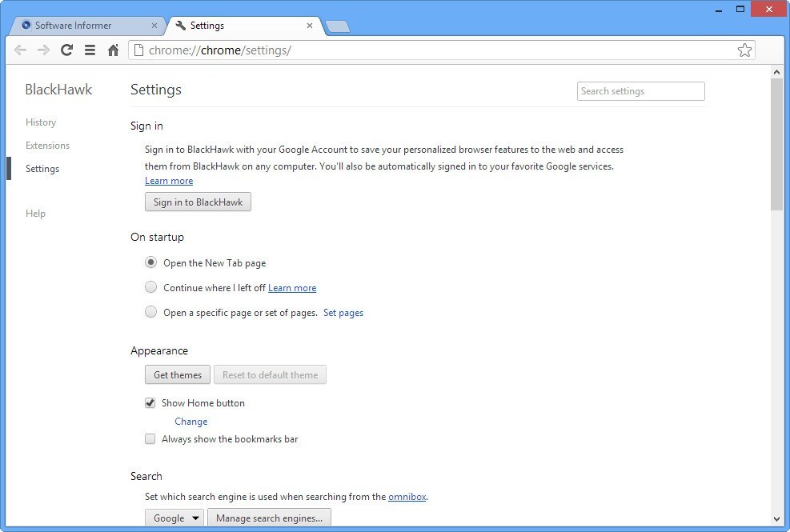
Task: Open Extensions in the sidebar
Action: (47, 146)
